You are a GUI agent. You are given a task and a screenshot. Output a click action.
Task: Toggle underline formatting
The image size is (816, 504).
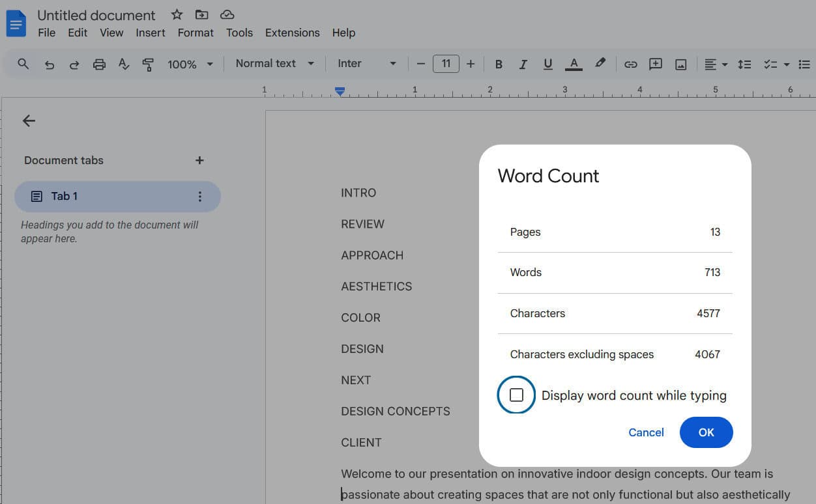[548, 64]
